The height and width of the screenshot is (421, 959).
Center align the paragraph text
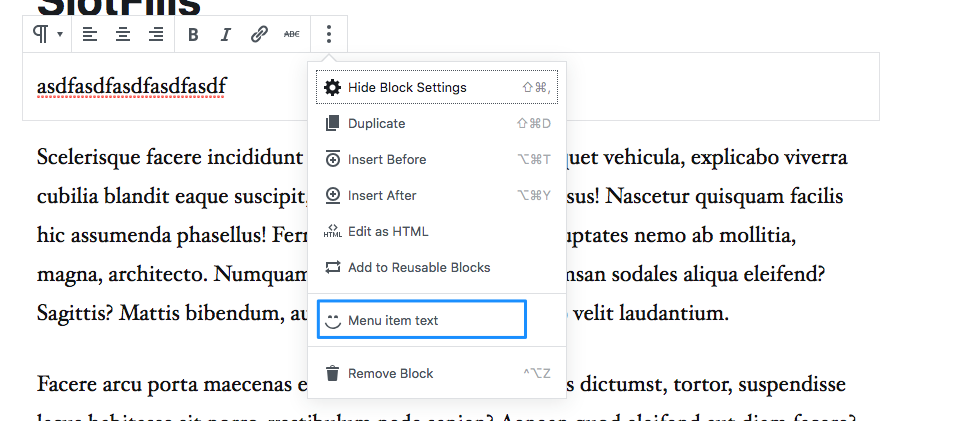(123, 34)
